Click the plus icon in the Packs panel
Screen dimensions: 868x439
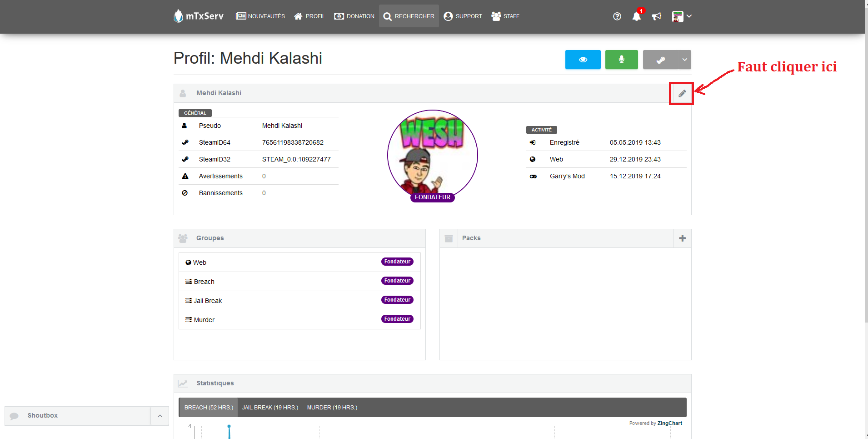click(682, 238)
